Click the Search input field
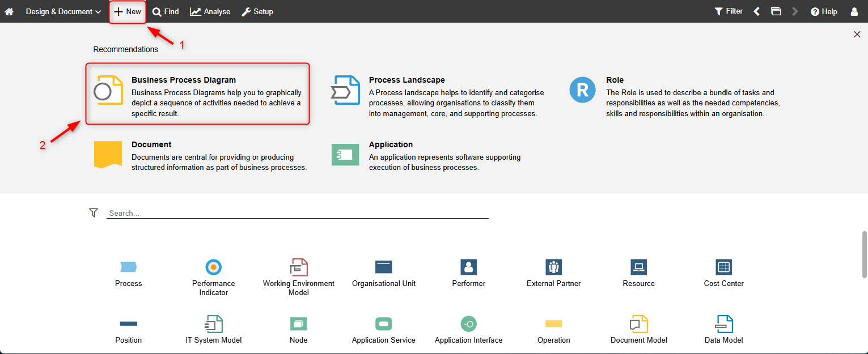Viewport: 868px width, 354px height. 297,213
